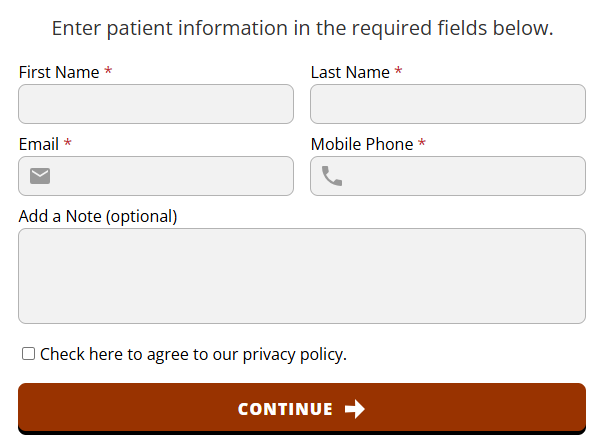This screenshot has height=443, width=608.
Task: Click the phone handset icon
Action: point(332,176)
